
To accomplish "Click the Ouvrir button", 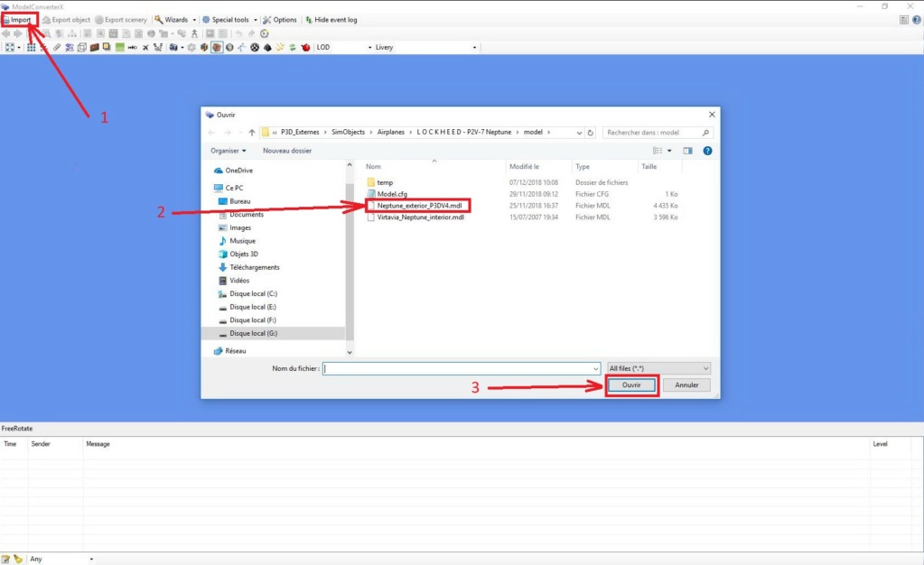I will click(x=631, y=384).
